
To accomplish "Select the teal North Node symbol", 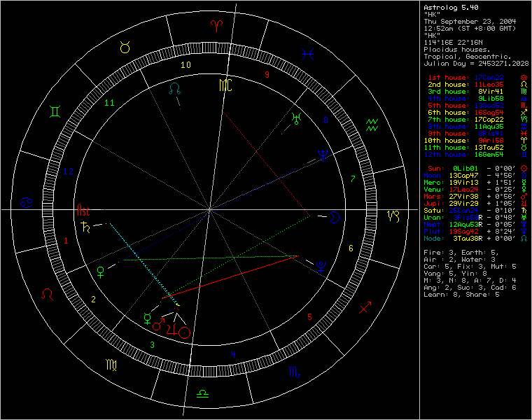I will (x=175, y=88).
